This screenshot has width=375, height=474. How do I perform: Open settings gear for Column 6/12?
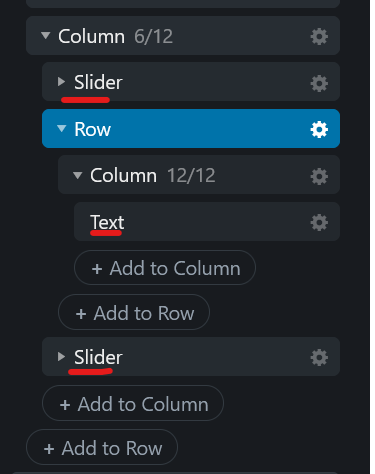[319, 36]
